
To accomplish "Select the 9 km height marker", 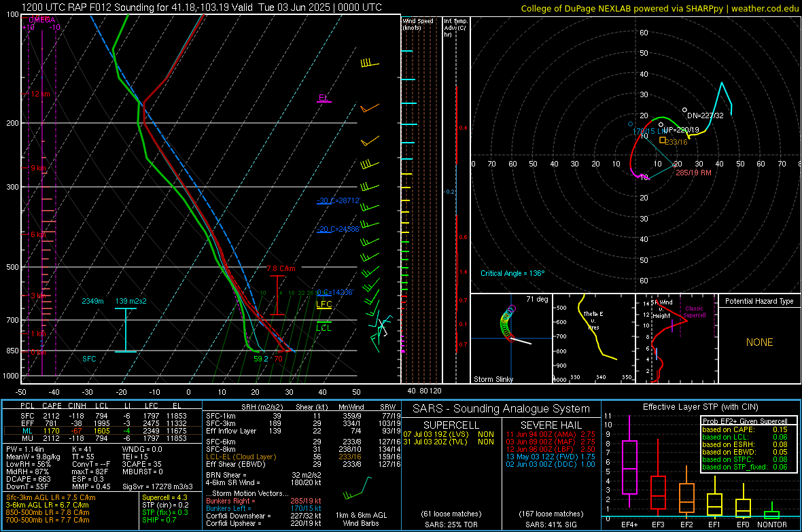I will pos(38,169).
